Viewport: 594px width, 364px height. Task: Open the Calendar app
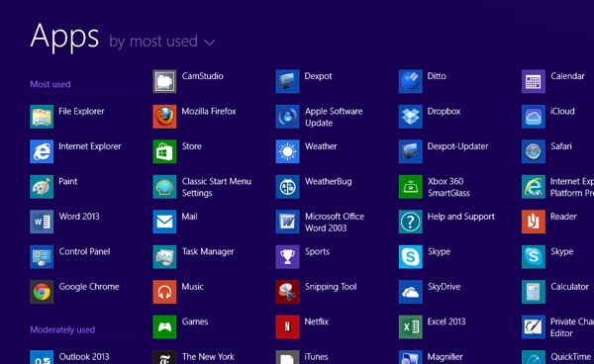tap(553, 81)
